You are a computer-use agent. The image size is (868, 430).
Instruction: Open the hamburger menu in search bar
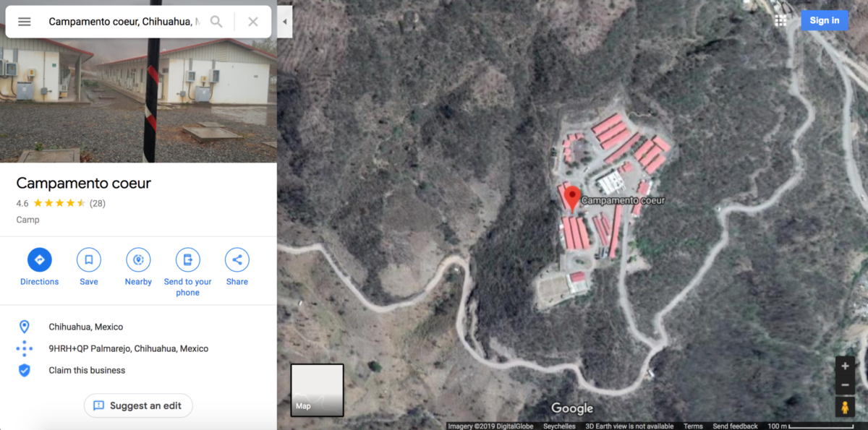coord(25,22)
